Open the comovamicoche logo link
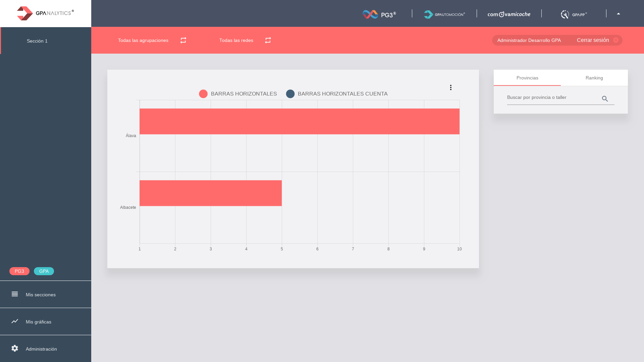 tap(509, 14)
